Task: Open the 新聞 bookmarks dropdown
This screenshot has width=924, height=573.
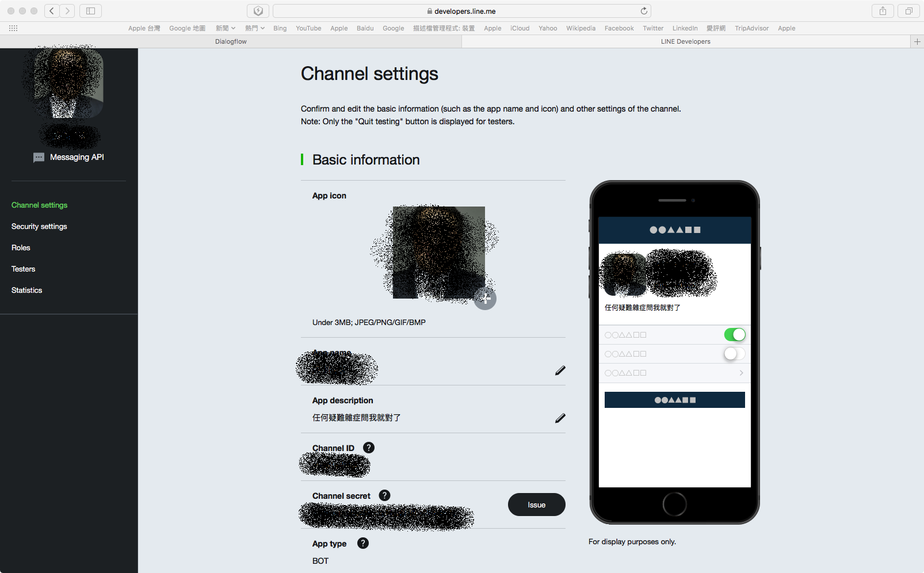Action: click(x=226, y=28)
